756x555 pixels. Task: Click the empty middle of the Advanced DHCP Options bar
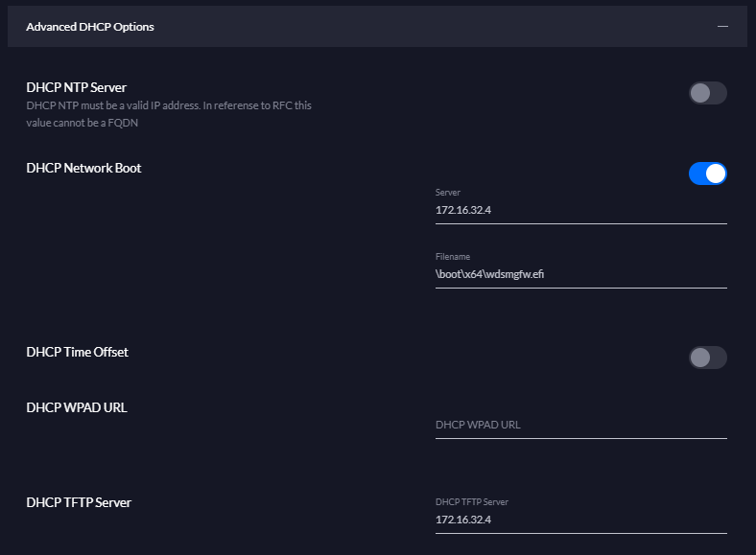(x=403, y=27)
